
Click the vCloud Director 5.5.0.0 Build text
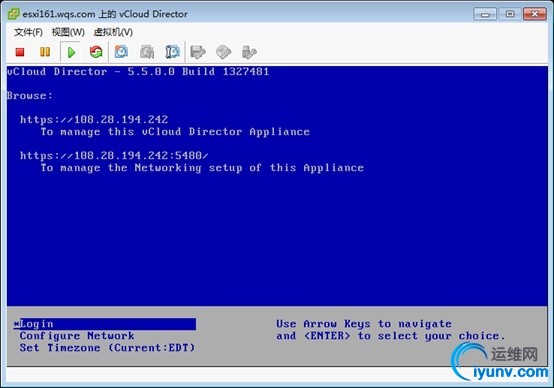(138, 72)
